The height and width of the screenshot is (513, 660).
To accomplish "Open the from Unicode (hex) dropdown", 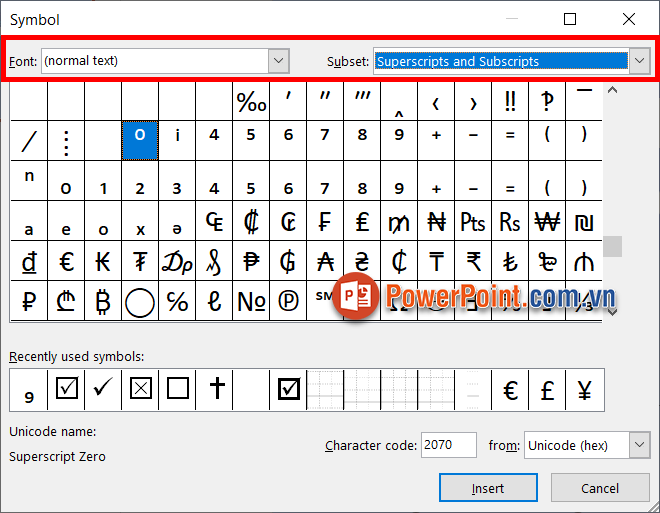I will click(x=639, y=445).
